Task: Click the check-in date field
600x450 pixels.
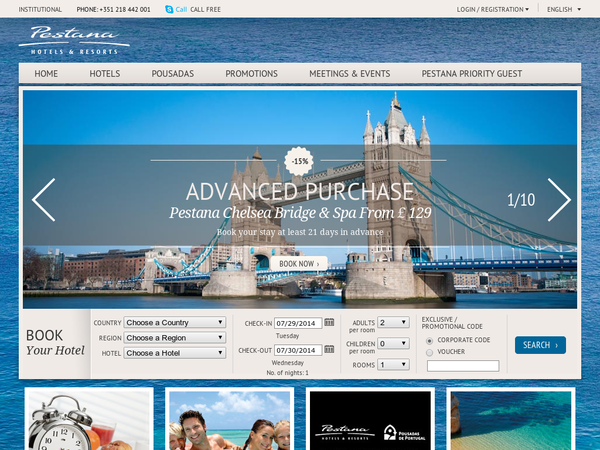Action: pyautogui.click(x=298, y=323)
